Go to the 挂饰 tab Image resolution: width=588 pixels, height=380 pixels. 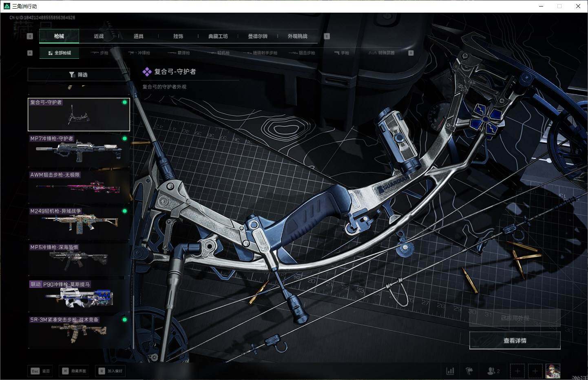pos(178,36)
